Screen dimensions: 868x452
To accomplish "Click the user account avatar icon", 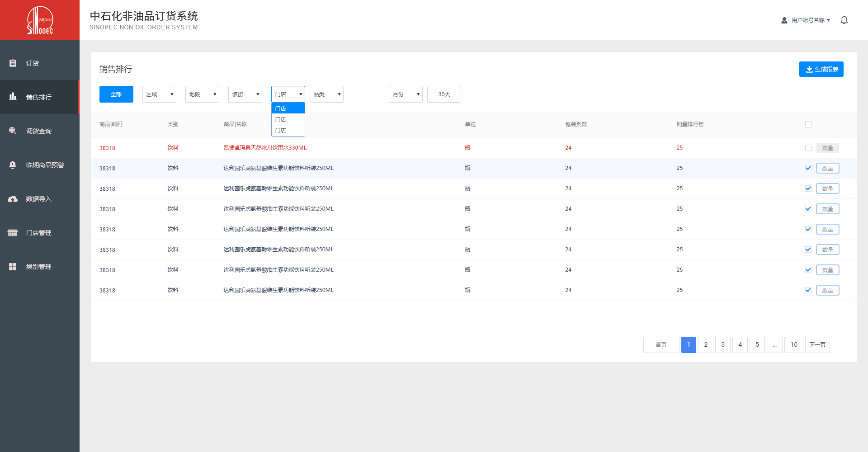I will (x=784, y=20).
